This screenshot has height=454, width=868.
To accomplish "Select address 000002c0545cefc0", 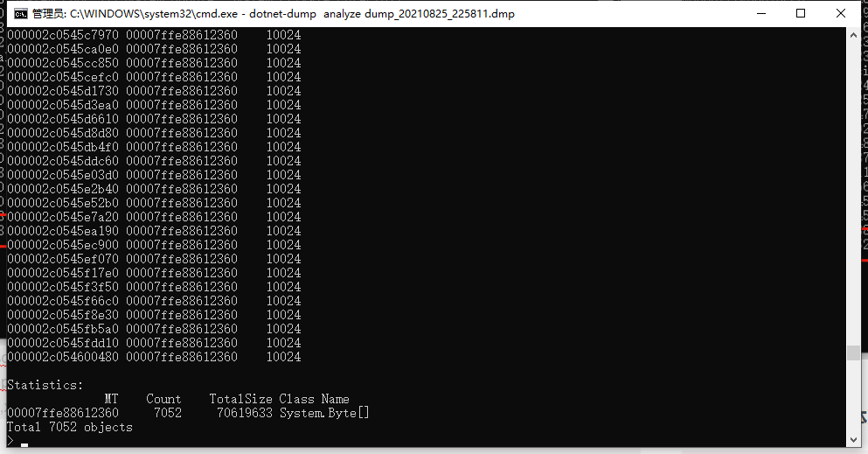I will tap(63, 77).
